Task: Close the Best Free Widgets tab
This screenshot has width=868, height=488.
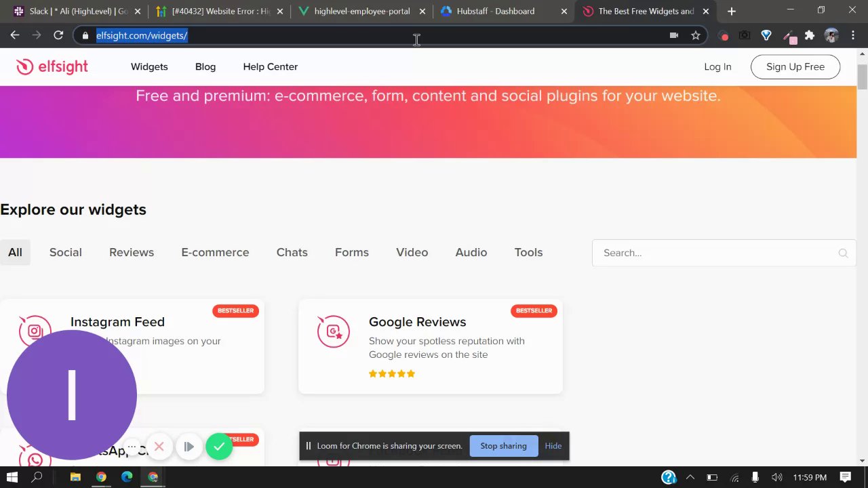Action: 706,12
